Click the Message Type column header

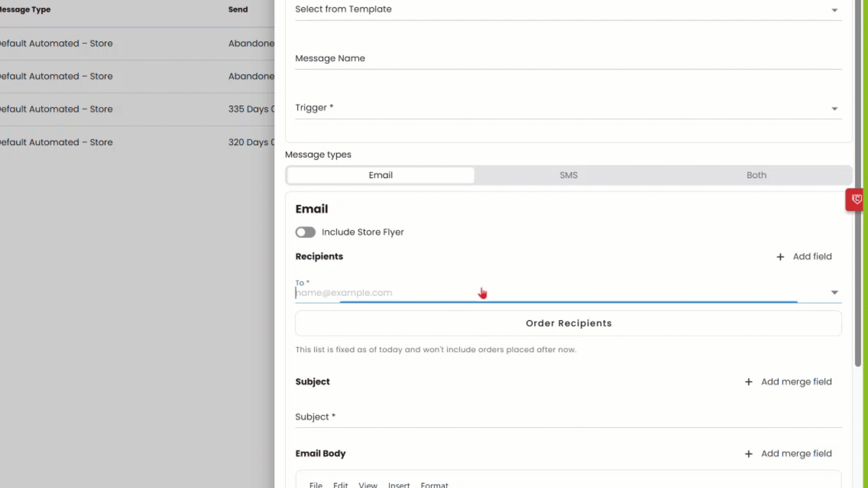click(25, 9)
